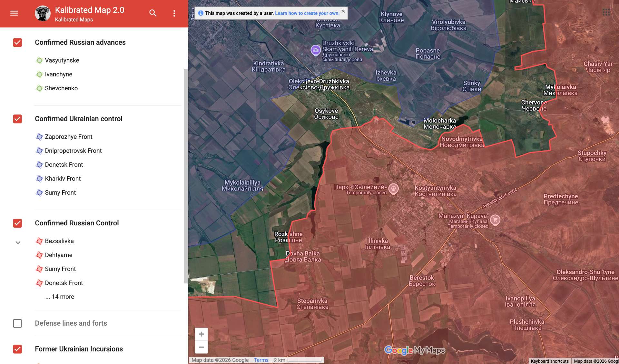The width and height of the screenshot is (619, 364).
Task: Select Kharkiv Front blue polygon icon
Action: 39,179
